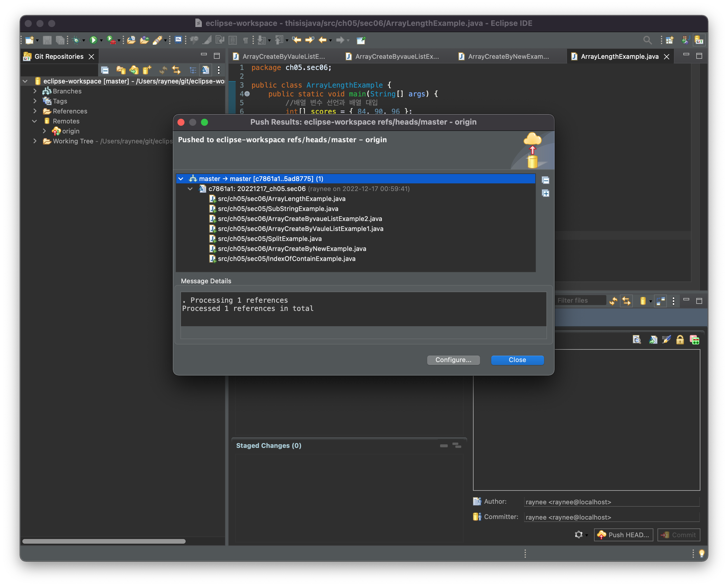Image resolution: width=728 pixels, height=586 pixels.
Task: Select the Git Repositories view tab
Action: point(59,56)
